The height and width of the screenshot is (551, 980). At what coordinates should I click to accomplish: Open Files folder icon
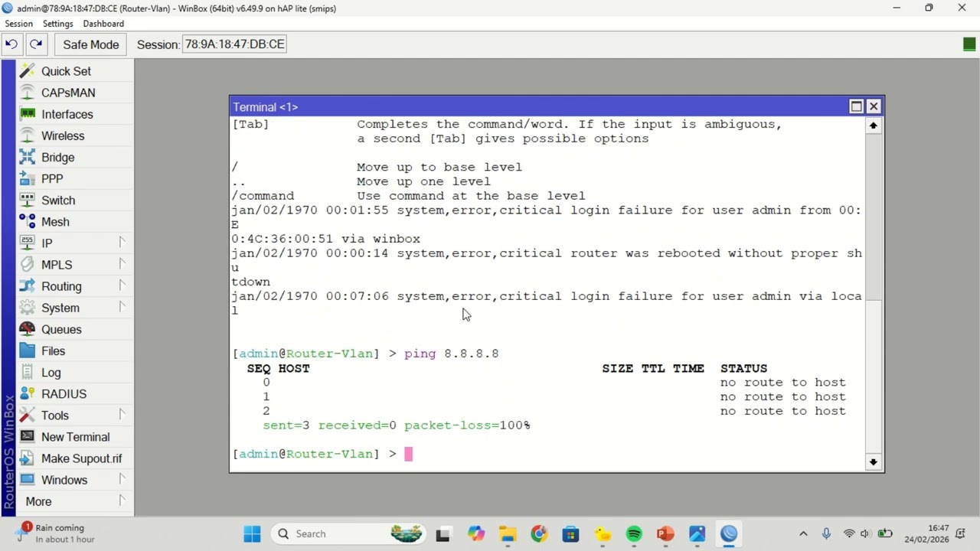[x=28, y=350]
